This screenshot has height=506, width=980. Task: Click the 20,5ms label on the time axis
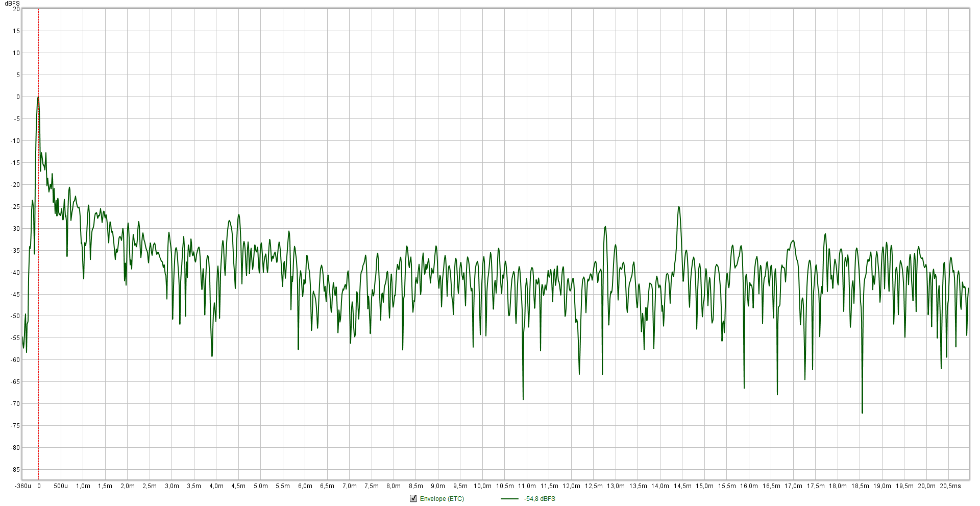[950, 486]
